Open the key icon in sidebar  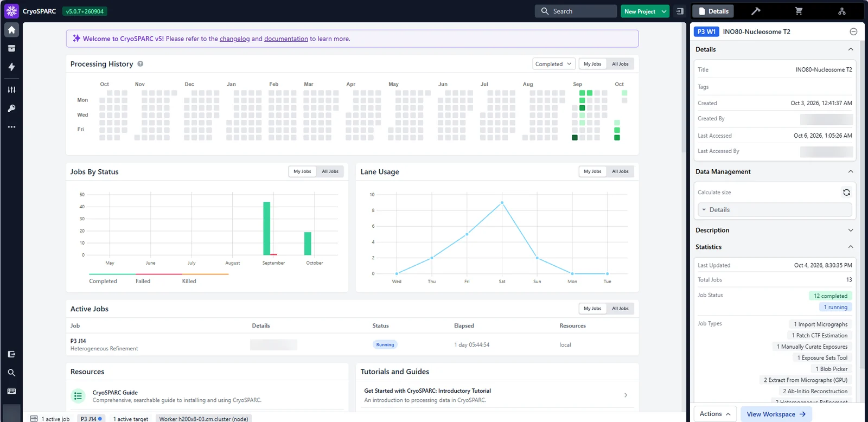pyautogui.click(x=11, y=108)
